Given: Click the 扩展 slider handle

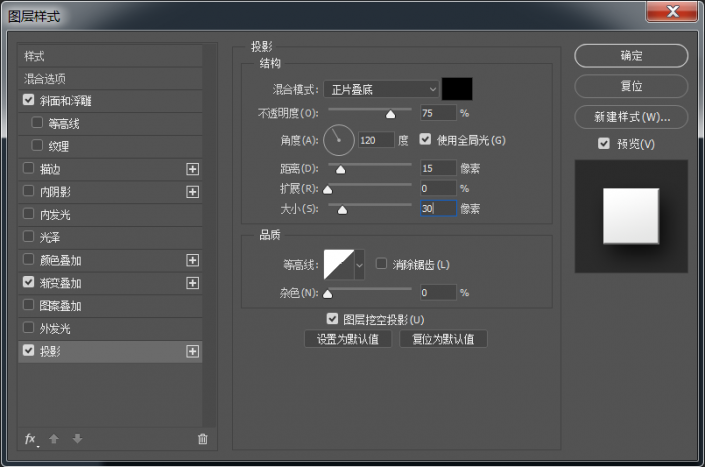Looking at the screenshot, I should tap(328, 190).
